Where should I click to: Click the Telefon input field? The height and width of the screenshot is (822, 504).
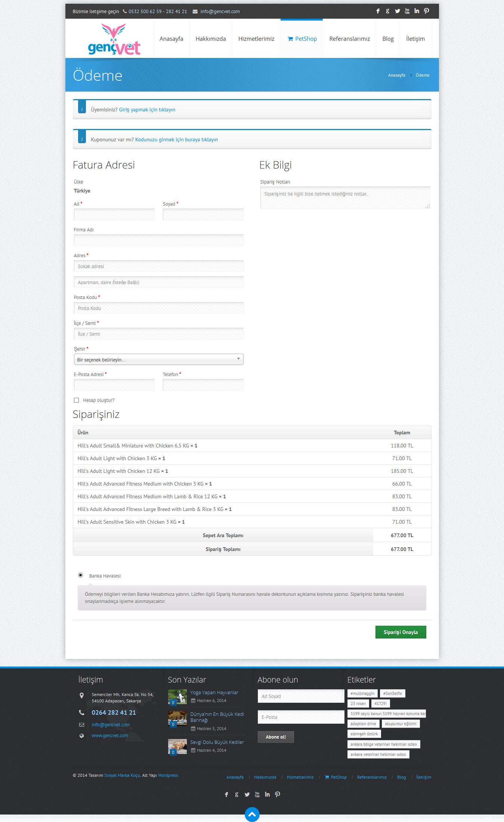coord(203,385)
